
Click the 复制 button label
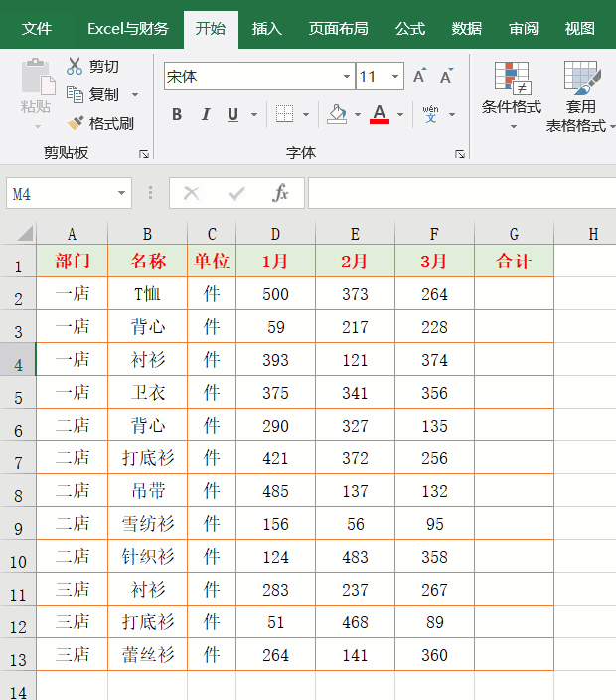click(104, 95)
